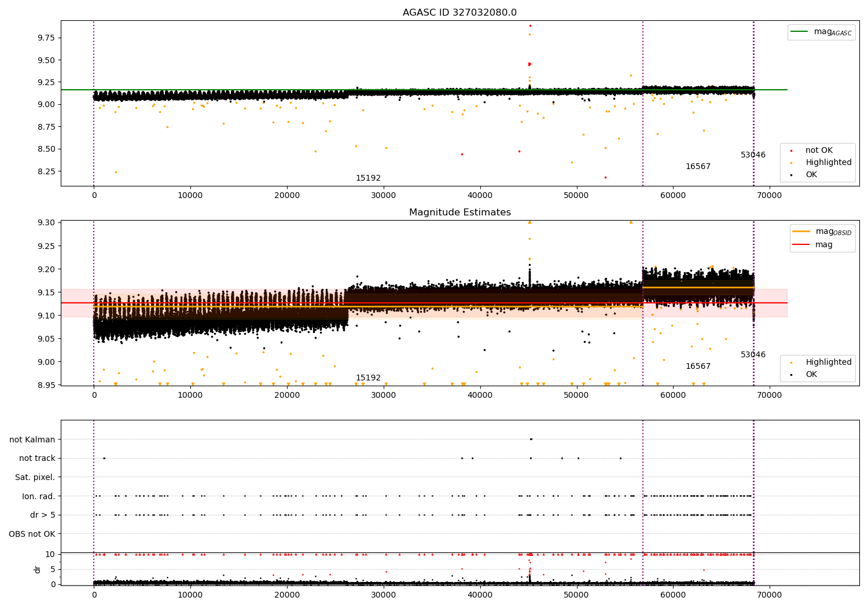Click the '9.20' y-tick in the middle plot
The width and height of the screenshot is (868, 608).
pos(47,269)
